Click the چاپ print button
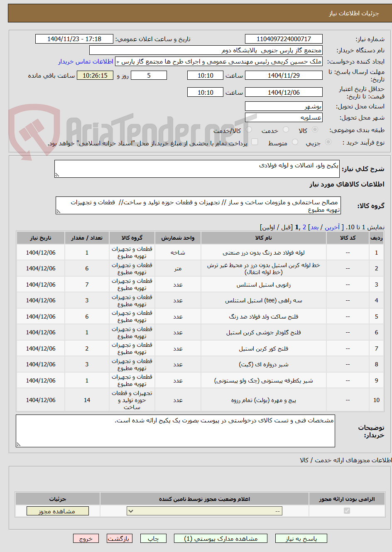Viewport: 392px width, 552px height. pos(153,538)
